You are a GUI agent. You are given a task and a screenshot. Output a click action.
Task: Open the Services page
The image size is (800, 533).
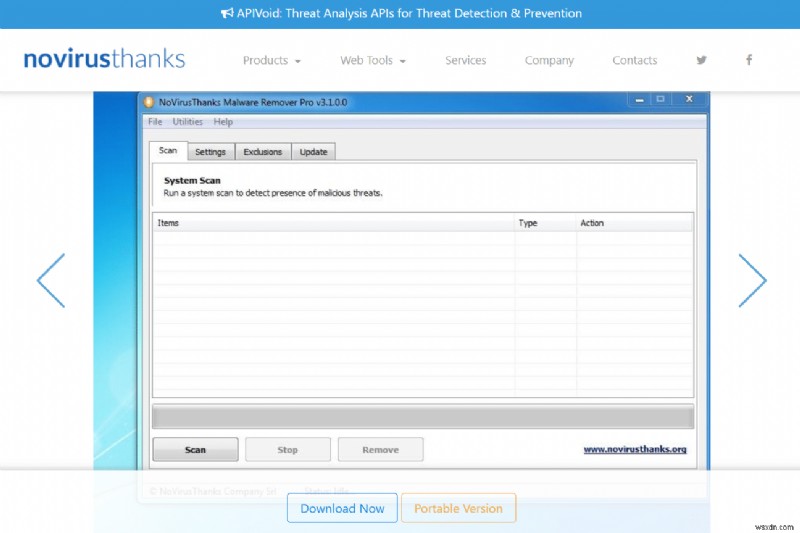pyautogui.click(x=465, y=60)
